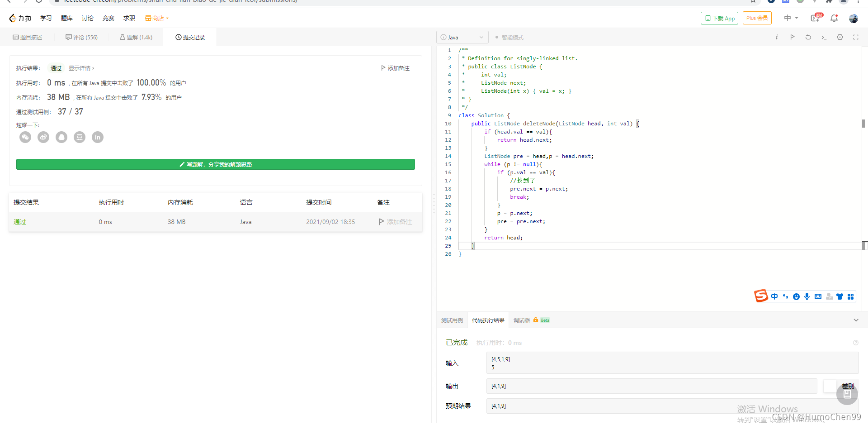
Task: Click code line 18 'pre.next = p.next;'
Action: tap(539, 189)
